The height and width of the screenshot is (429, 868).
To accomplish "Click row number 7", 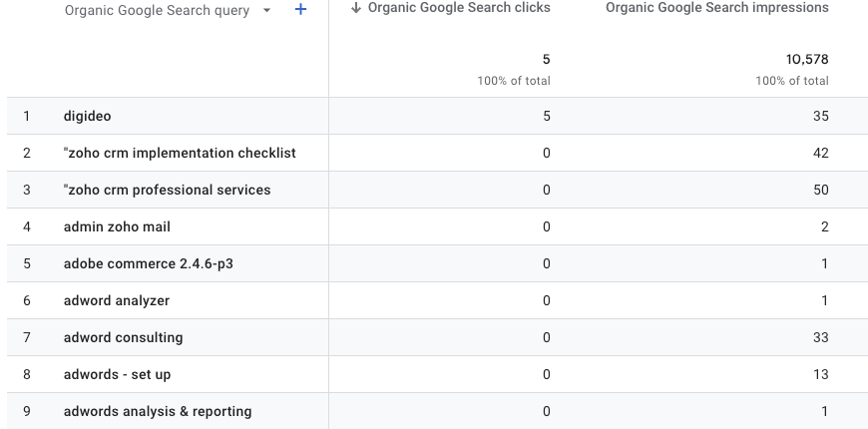I will click(27, 337).
